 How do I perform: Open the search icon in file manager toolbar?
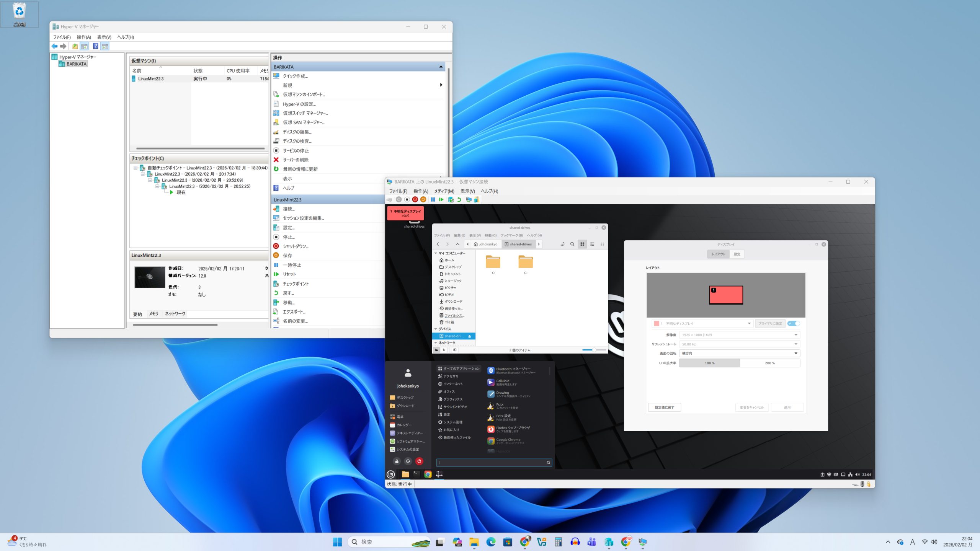coord(572,244)
